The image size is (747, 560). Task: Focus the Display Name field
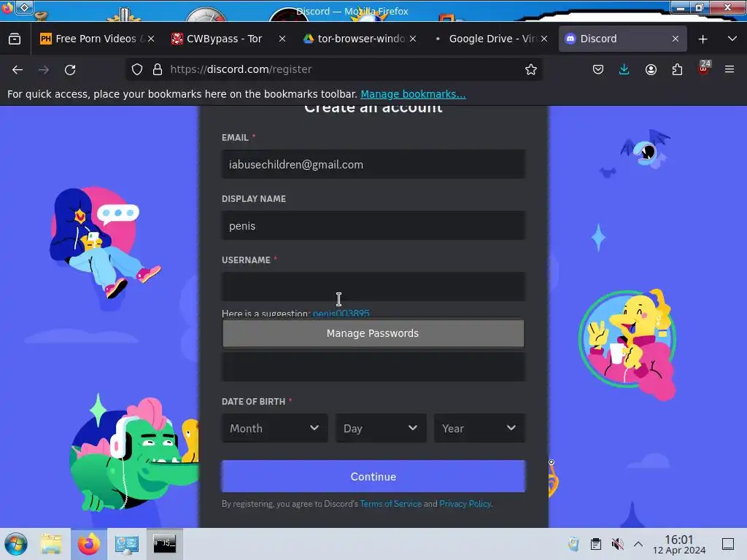pyautogui.click(x=373, y=226)
